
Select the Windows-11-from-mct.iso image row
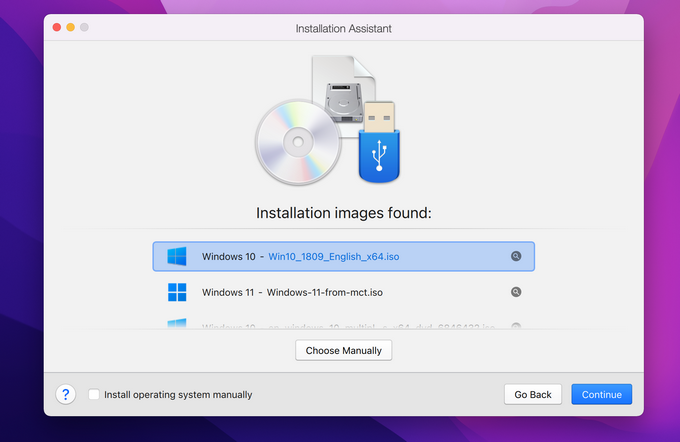[x=343, y=292]
